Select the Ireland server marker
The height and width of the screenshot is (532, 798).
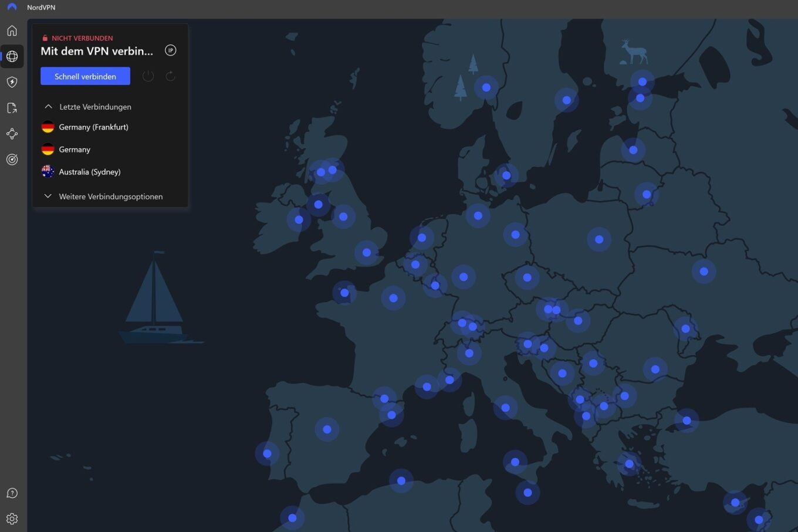click(x=299, y=220)
